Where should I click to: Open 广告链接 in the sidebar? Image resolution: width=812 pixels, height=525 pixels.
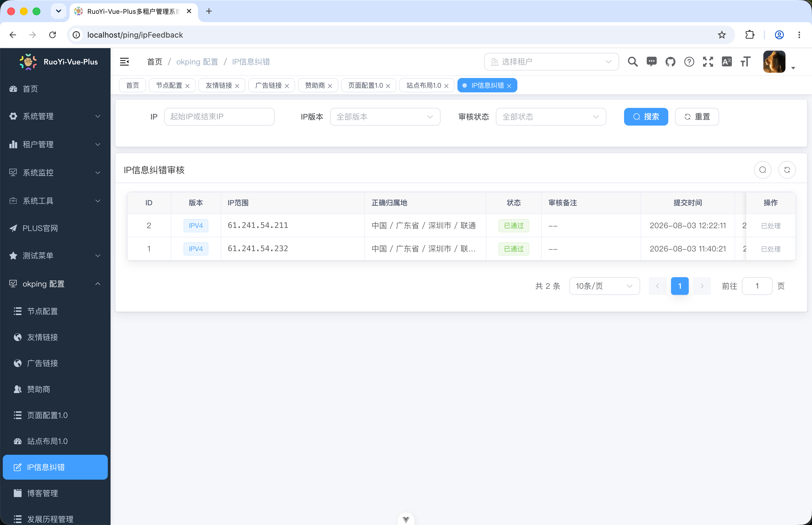(x=55, y=363)
